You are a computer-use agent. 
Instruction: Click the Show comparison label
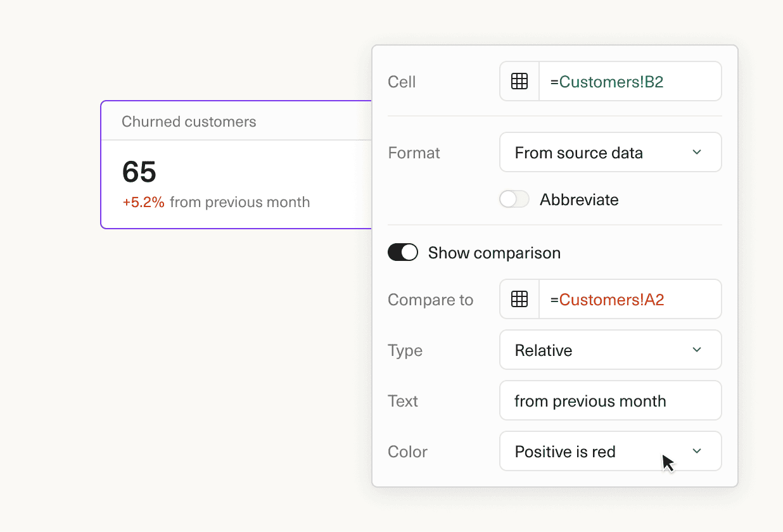pyautogui.click(x=494, y=253)
